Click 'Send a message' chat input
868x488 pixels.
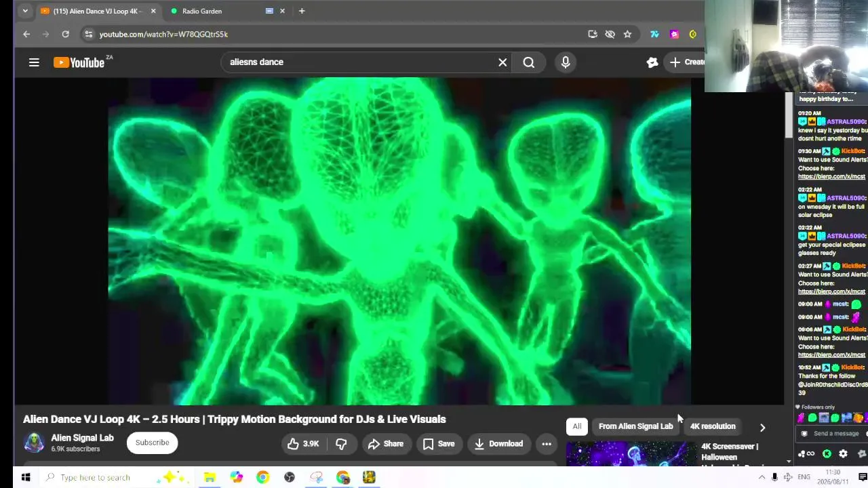pyautogui.click(x=835, y=434)
